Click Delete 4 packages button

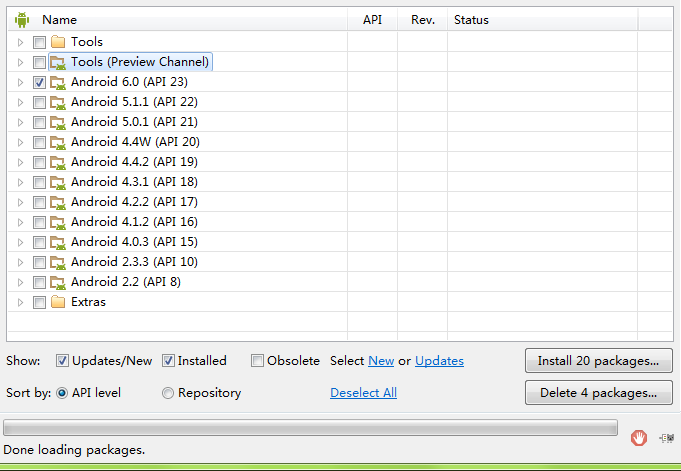coord(598,393)
